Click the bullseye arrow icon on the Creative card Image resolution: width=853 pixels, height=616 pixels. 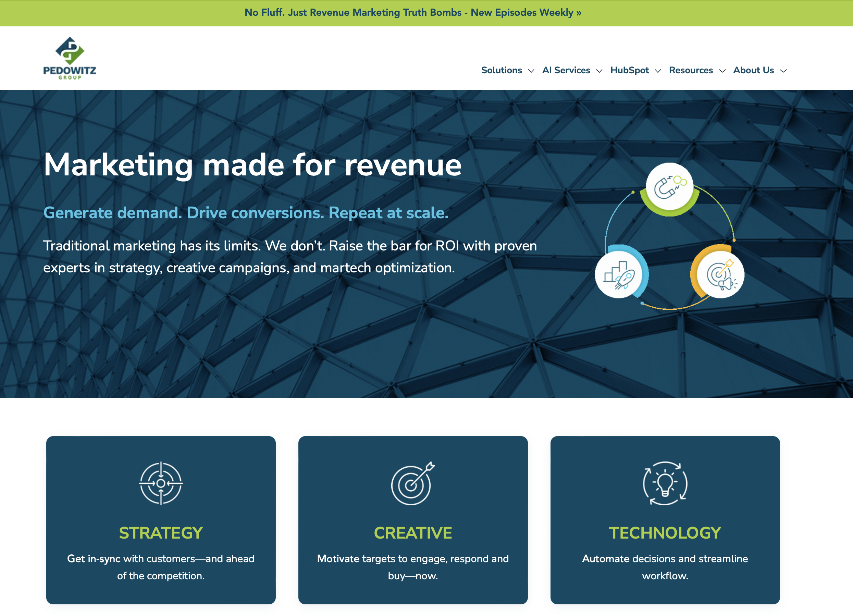click(x=412, y=483)
